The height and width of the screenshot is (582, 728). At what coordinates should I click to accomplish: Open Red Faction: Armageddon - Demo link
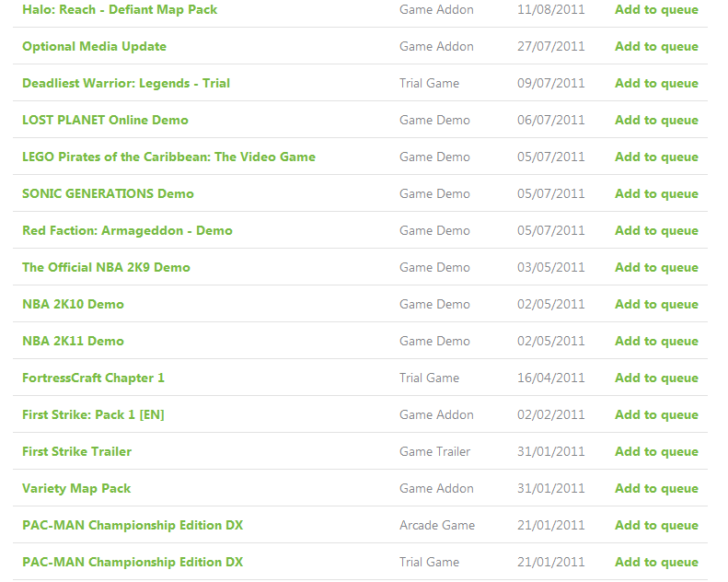pos(127,230)
